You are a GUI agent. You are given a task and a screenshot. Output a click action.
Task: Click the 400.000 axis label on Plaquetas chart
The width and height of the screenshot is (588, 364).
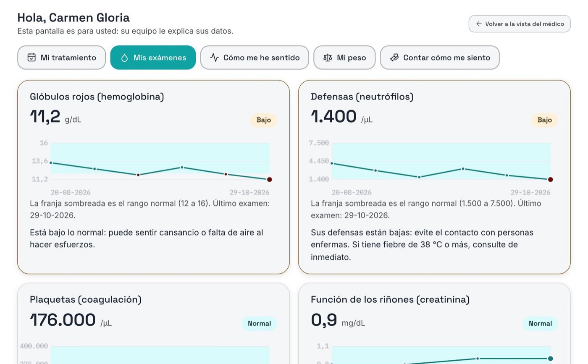coord(34,346)
